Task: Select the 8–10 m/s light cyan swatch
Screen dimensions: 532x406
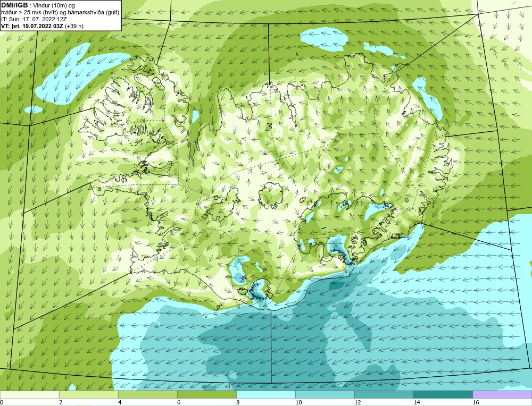Action: point(265,394)
